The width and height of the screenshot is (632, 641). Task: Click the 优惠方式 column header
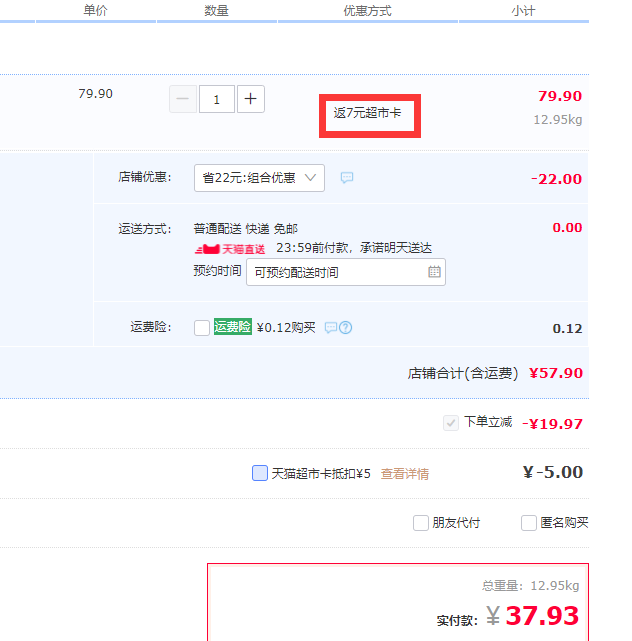tap(367, 10)
